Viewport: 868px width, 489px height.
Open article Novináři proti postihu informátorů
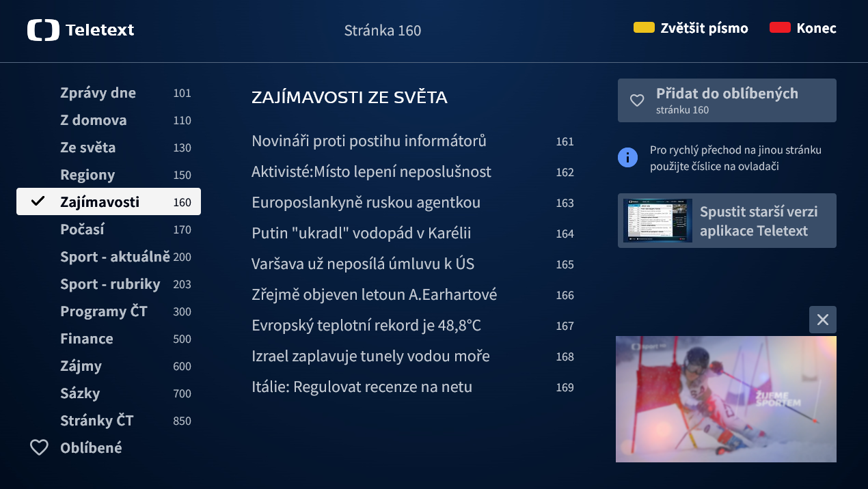click(369, 141)
